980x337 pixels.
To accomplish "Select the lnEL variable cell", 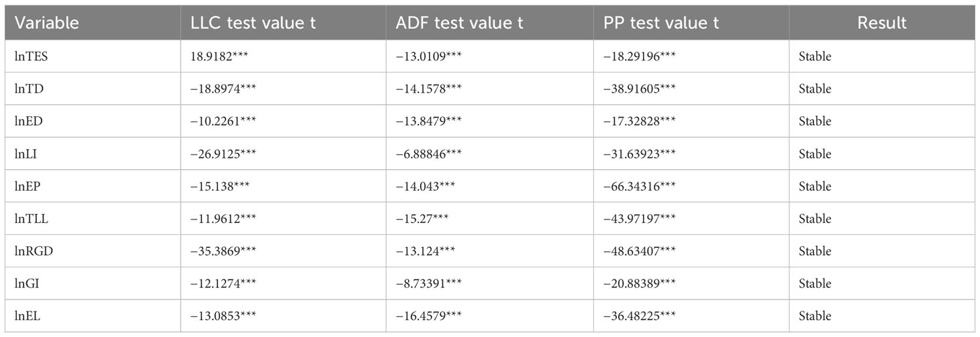I will (27, 316).
